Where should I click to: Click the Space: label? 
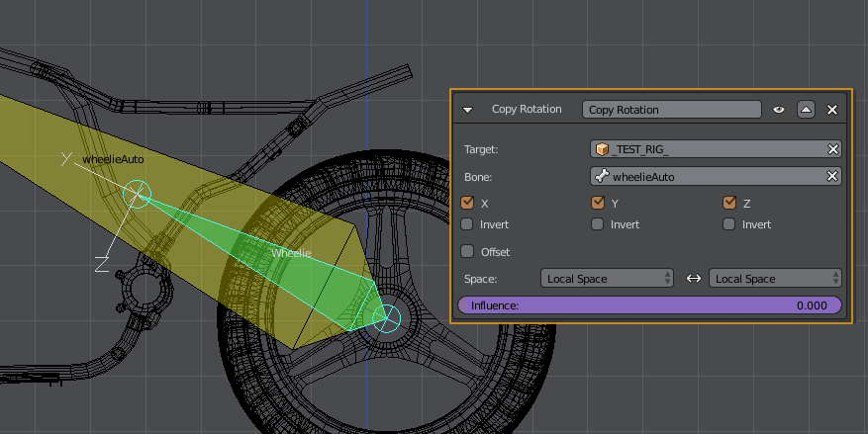480,279
